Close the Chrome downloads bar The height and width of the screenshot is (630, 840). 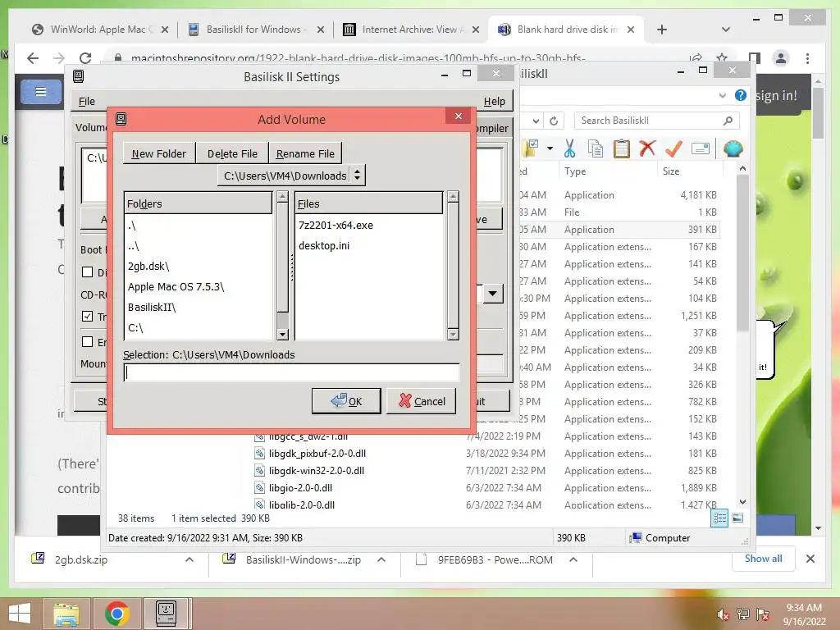point(810,559)
